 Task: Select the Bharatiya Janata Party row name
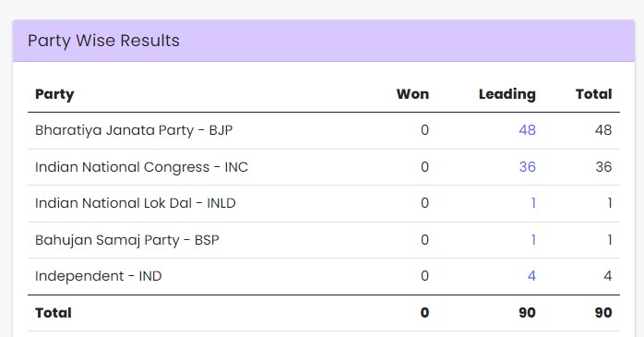tap(134, 130)
